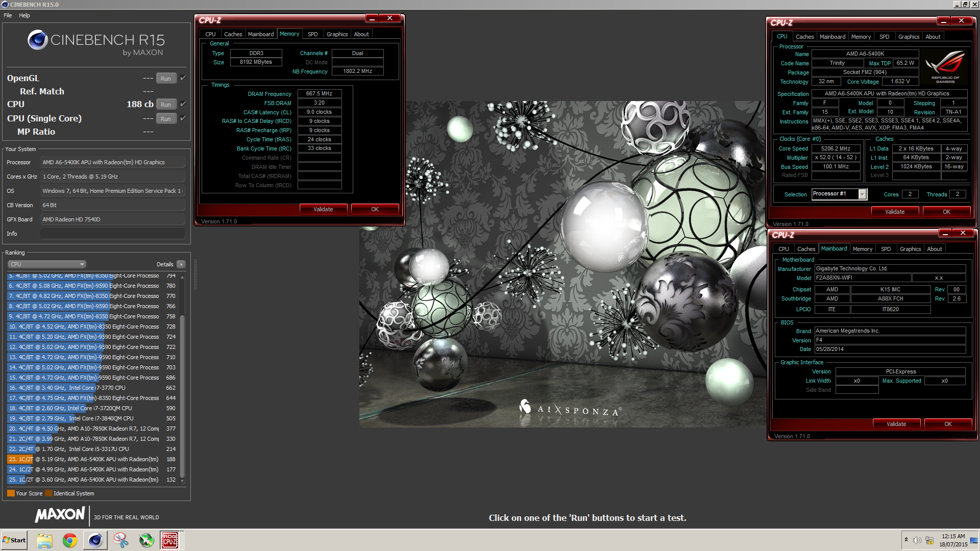Image resolution: width=980 pixels, height=551 pixels.
Task: Toggle the CPU Single Core test checkbox
Action: coord(183,118)
